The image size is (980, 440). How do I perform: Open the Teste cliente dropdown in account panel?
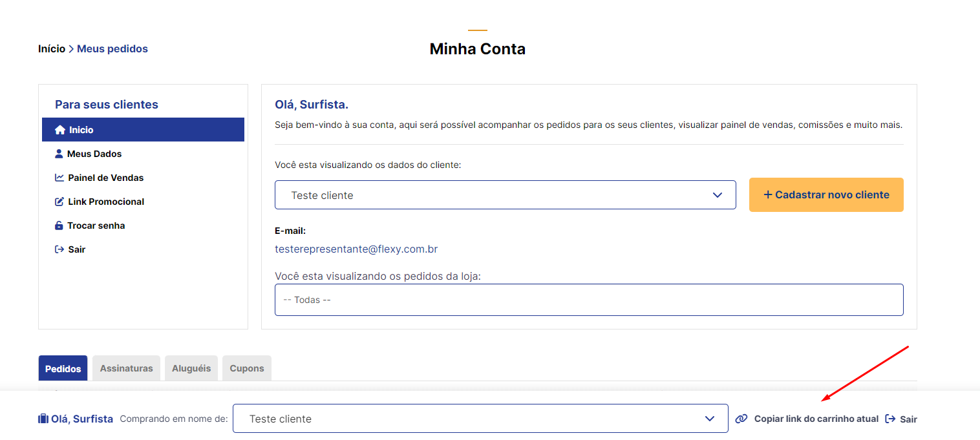pos(506,194)
